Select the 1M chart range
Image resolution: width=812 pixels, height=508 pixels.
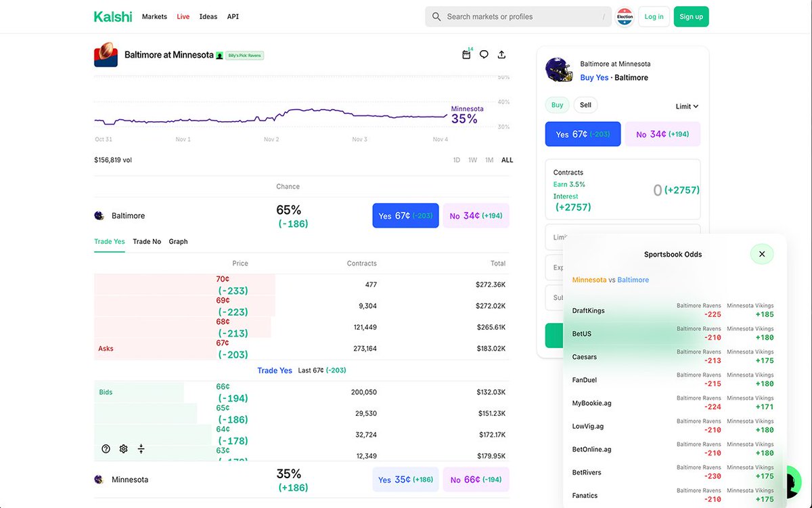[x=489, y=160]
